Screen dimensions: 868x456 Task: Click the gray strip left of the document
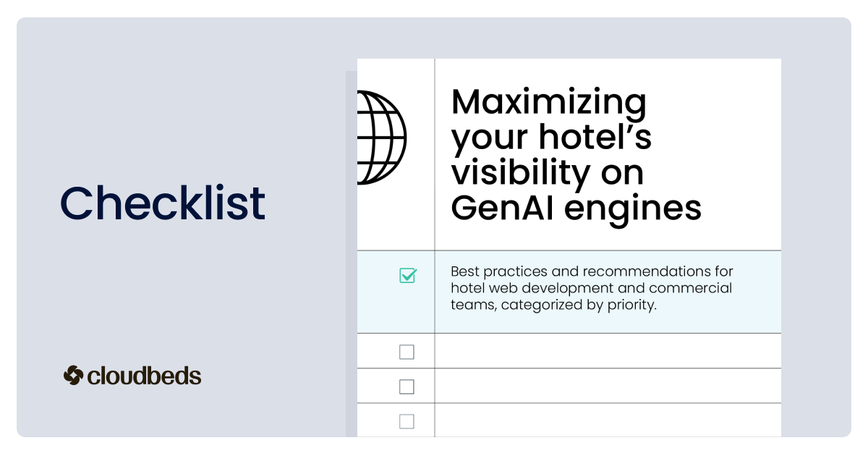pos(351,253)
